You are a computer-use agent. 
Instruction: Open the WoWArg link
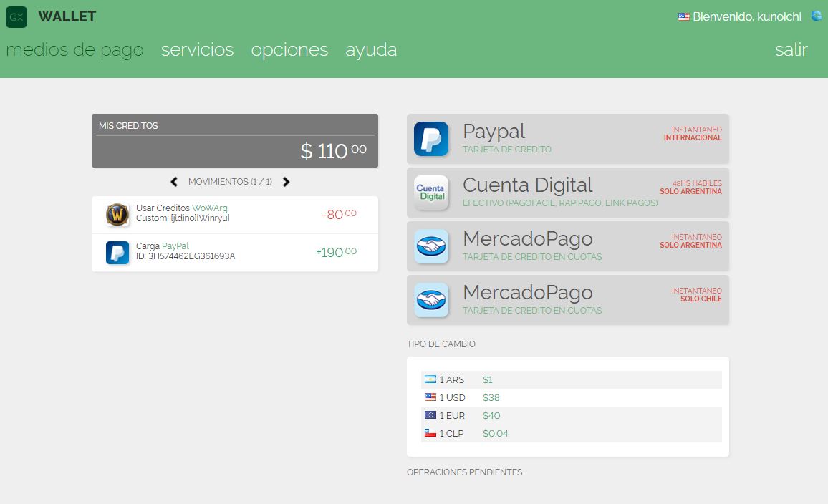(210, 208)
